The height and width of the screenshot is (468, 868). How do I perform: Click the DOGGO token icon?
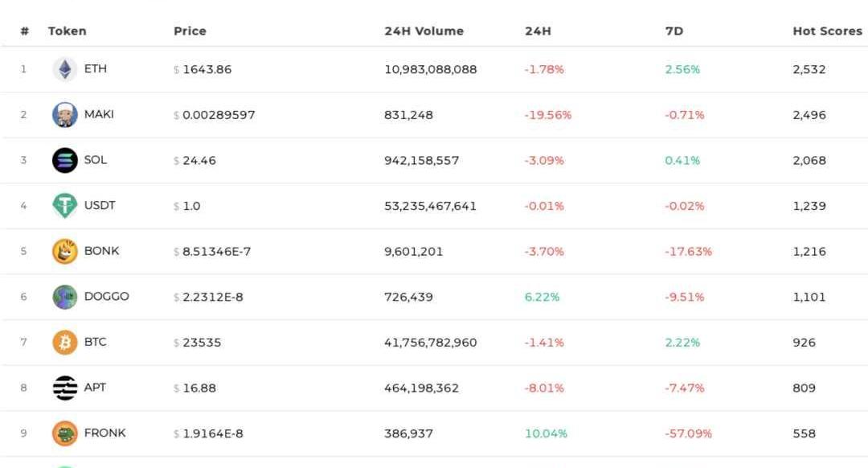65,297
